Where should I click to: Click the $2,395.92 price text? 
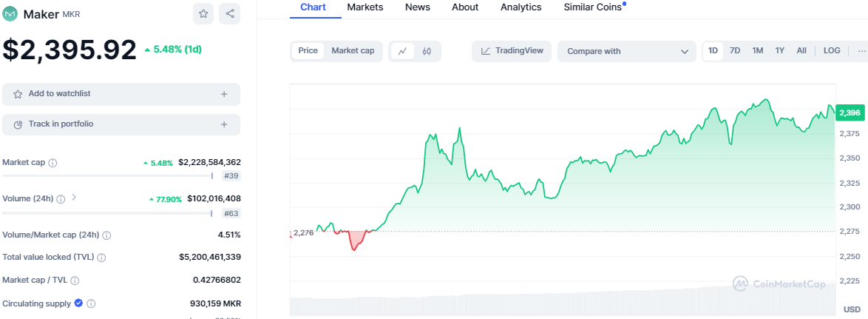tap(69, 50)
